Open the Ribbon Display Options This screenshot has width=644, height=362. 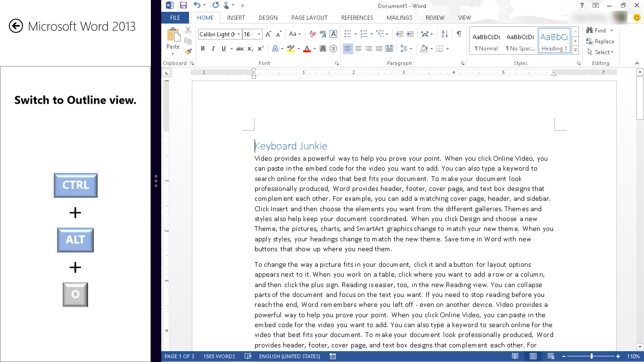pos(596,6)
